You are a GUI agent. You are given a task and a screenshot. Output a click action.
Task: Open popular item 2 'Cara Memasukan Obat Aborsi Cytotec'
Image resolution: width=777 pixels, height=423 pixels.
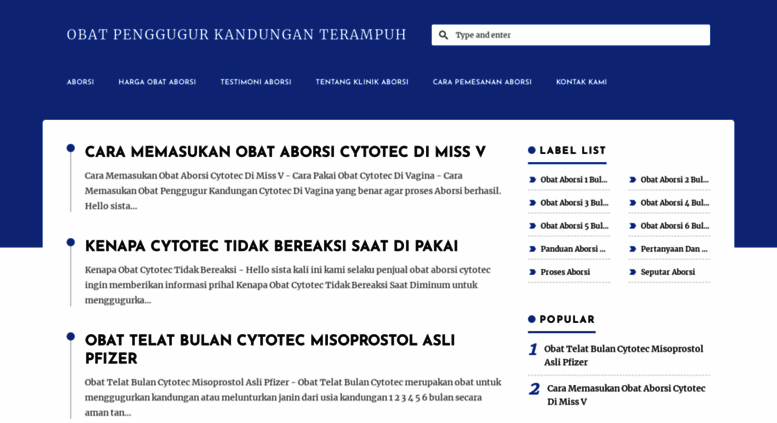(x=626, y=395)
